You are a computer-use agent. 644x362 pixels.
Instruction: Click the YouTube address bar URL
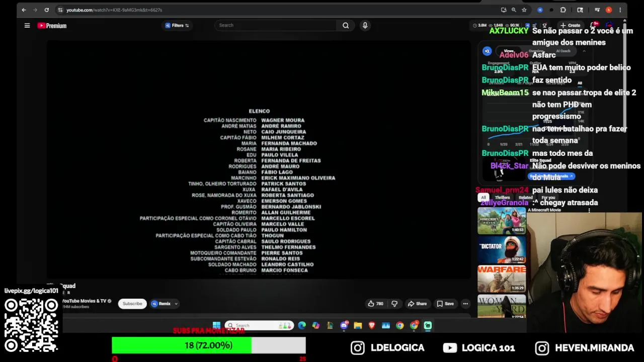coord(114,10)
